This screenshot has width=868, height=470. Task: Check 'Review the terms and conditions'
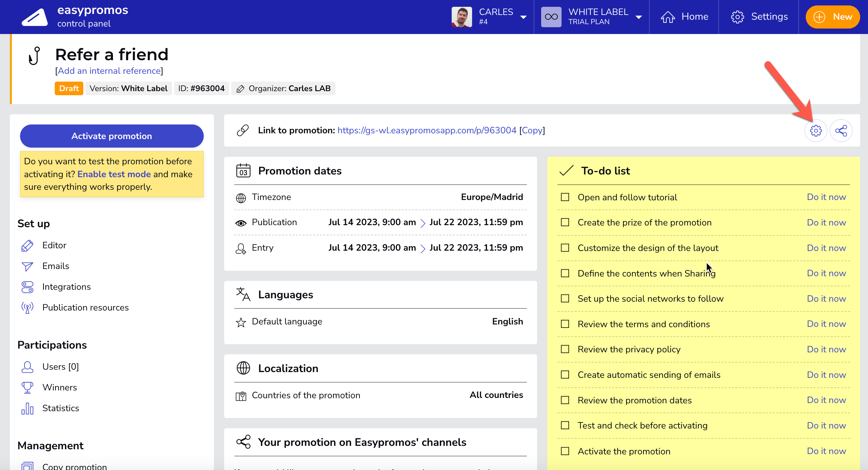coord(565,324)
